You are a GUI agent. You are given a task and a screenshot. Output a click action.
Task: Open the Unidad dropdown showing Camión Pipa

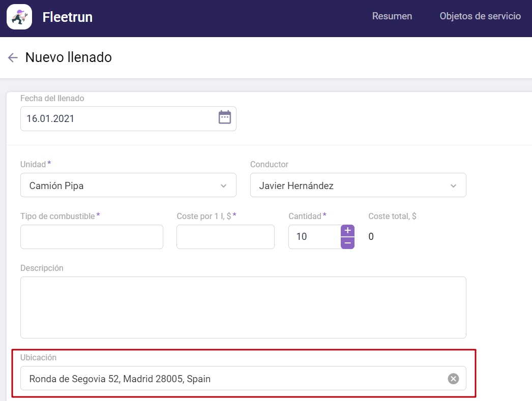122,186
